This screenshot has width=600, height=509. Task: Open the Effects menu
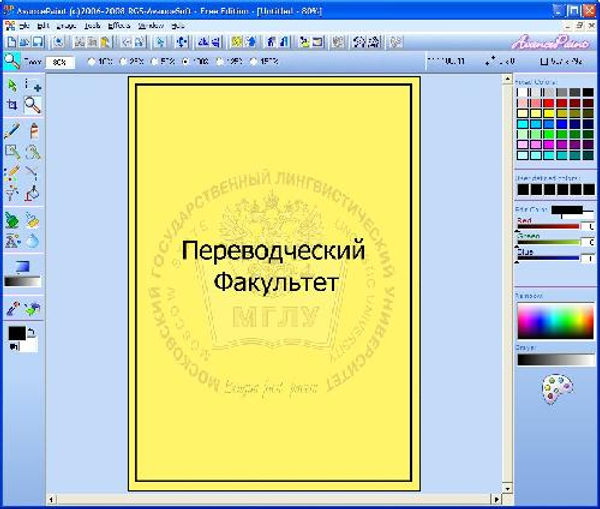119,26
